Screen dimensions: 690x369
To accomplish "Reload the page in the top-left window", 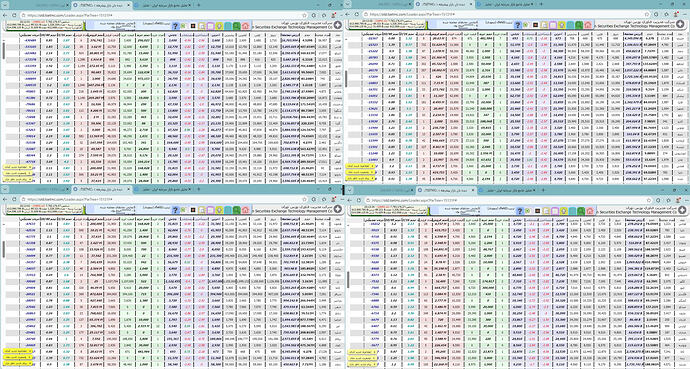I will (x=14, y=15).
